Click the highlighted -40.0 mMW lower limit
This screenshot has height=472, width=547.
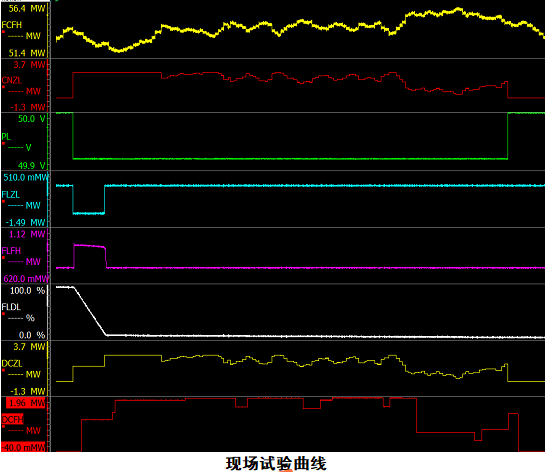coord(24,447)
